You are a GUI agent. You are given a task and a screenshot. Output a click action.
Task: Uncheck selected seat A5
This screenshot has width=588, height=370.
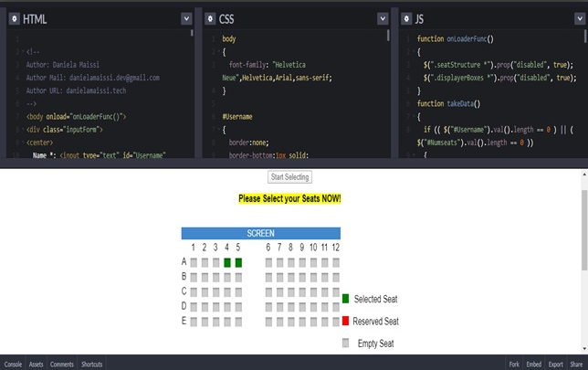point(238,263)
